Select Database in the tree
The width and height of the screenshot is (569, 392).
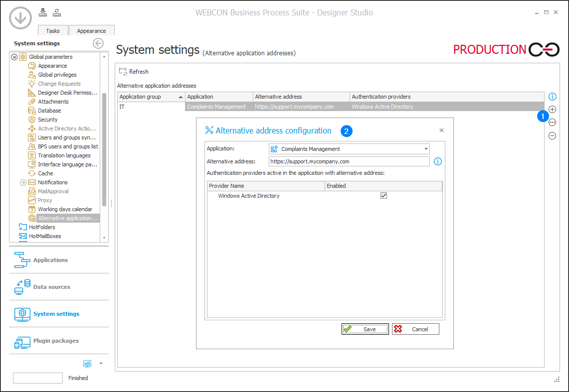(x=49, y=111)
